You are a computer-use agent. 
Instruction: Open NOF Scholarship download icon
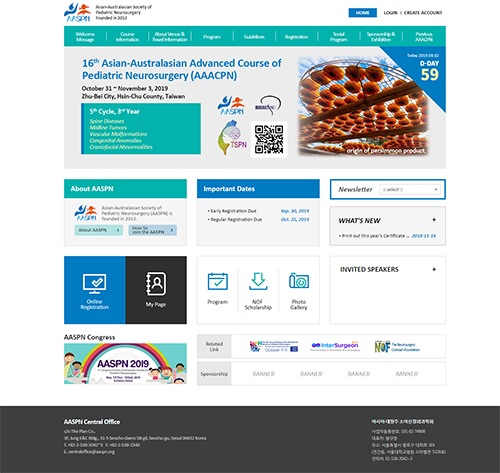258,281
